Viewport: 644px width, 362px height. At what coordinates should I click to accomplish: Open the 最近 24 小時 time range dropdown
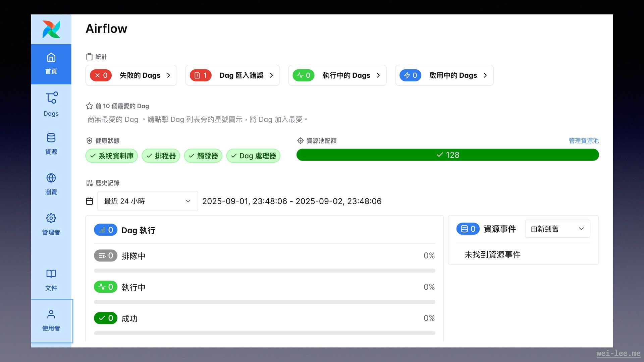(148, 201)
